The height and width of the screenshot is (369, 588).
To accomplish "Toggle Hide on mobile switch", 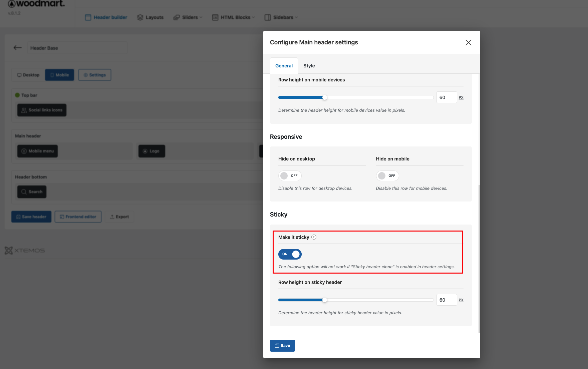I will 387,175.
